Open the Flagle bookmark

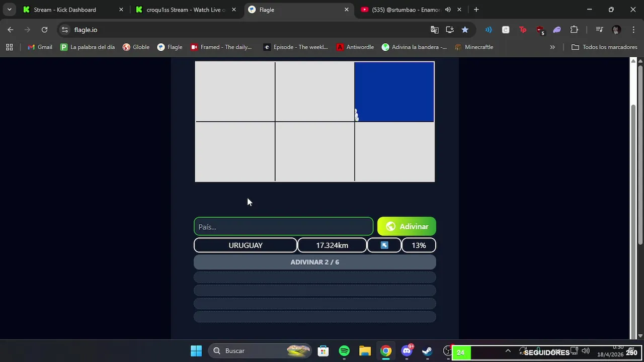coord(170,47)
